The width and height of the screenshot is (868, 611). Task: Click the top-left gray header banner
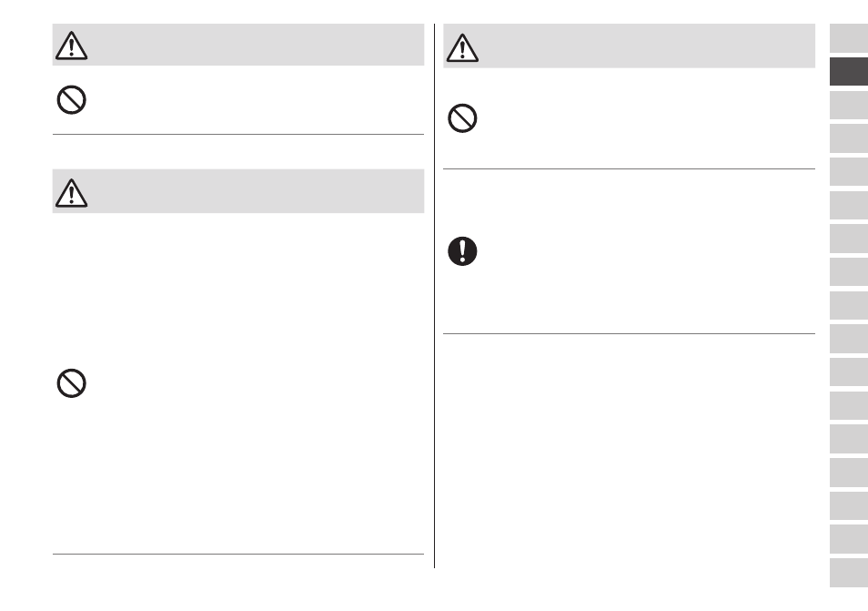coord(238,45)
